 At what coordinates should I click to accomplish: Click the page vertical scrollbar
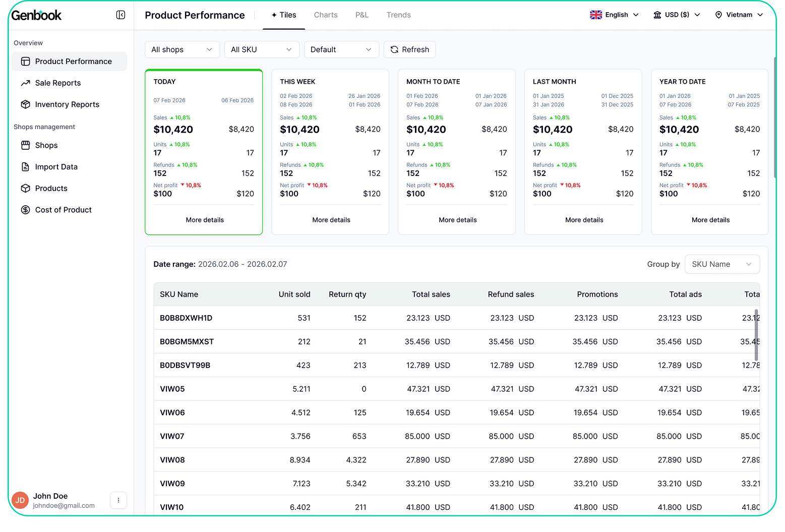click(774, 117)
